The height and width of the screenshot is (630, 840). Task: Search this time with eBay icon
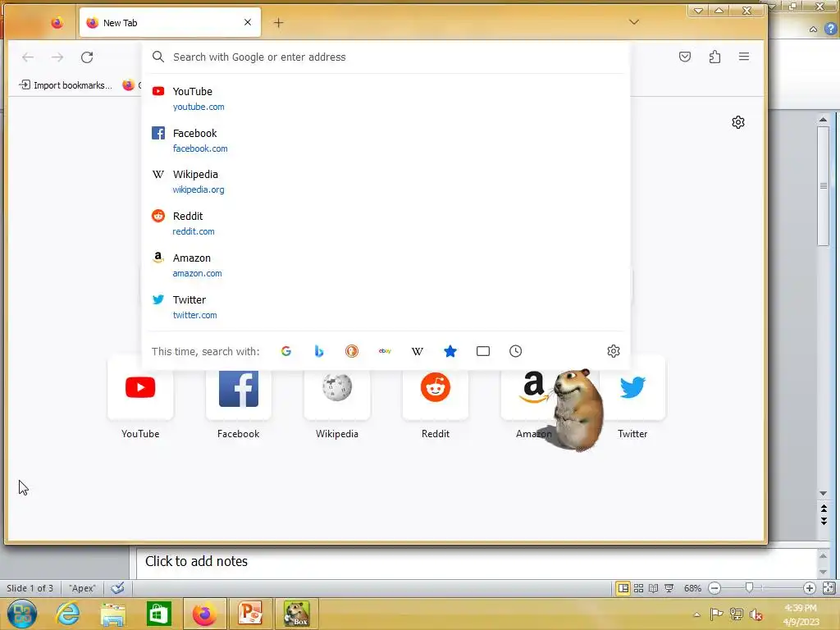pos(385,351)
